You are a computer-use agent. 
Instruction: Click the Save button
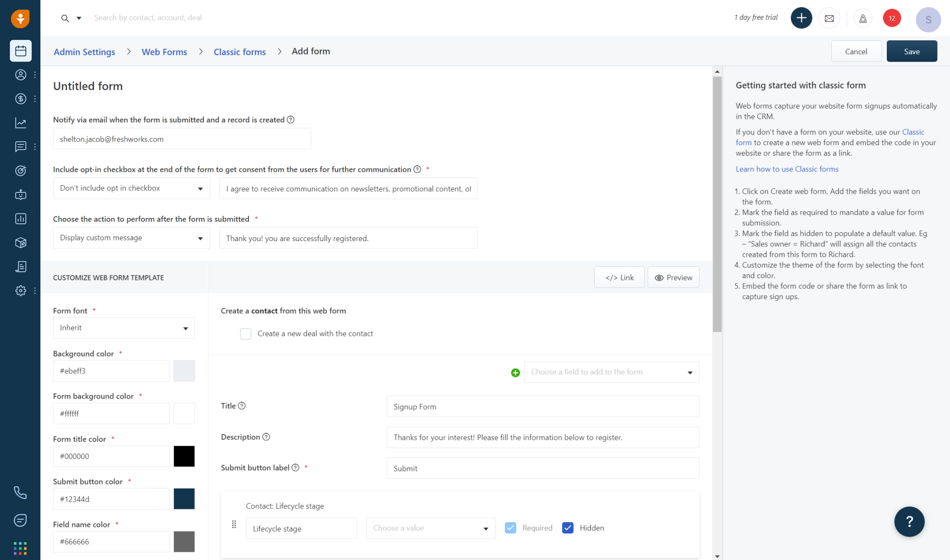pos(911,51)
